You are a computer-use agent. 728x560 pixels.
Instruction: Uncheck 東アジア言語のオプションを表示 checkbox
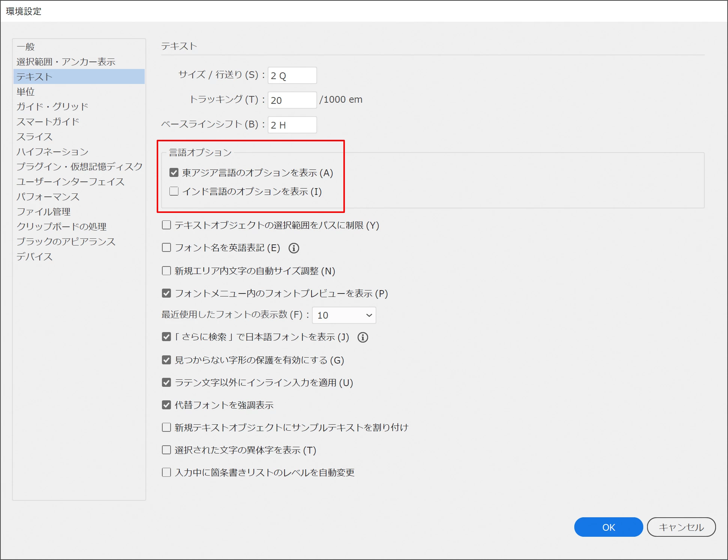pyautogui.click(x=174, y=173)
